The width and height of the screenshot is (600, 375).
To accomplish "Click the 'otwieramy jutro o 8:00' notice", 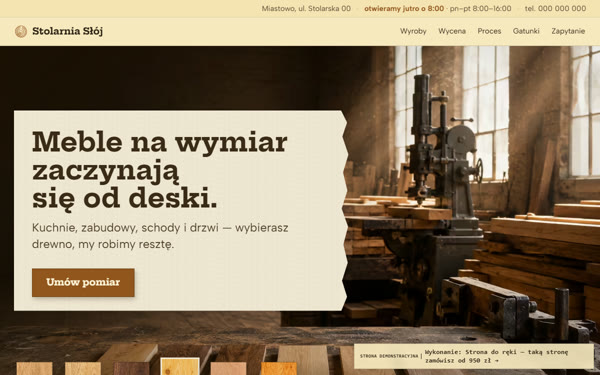I will pos(404,8).
